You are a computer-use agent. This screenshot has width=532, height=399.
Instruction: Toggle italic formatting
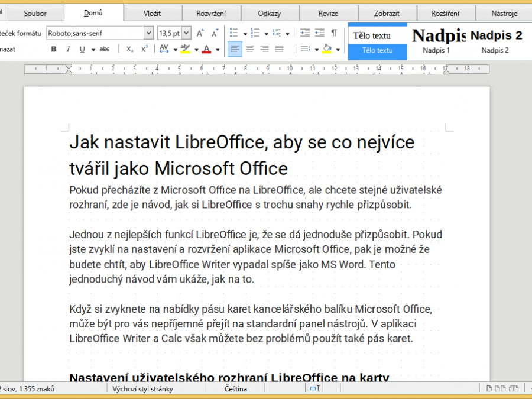(x=68, y=49)
